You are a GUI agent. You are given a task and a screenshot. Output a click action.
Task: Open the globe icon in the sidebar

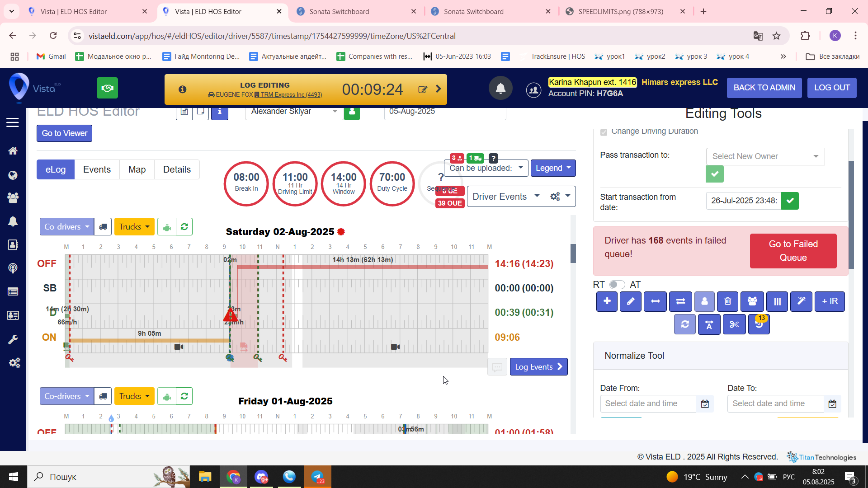click(x=13, y=175)
